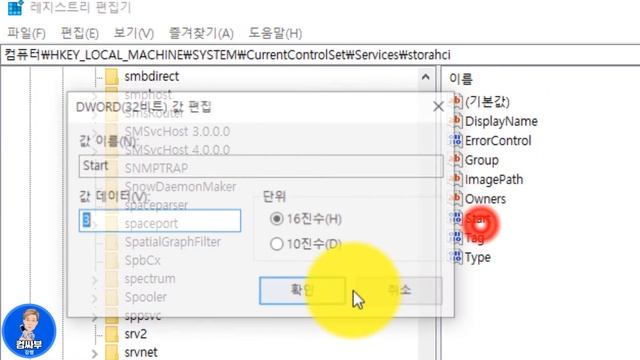Click the 값 데이터 value data field
This screenshot has height=360, width=640.
pos(160,220)
